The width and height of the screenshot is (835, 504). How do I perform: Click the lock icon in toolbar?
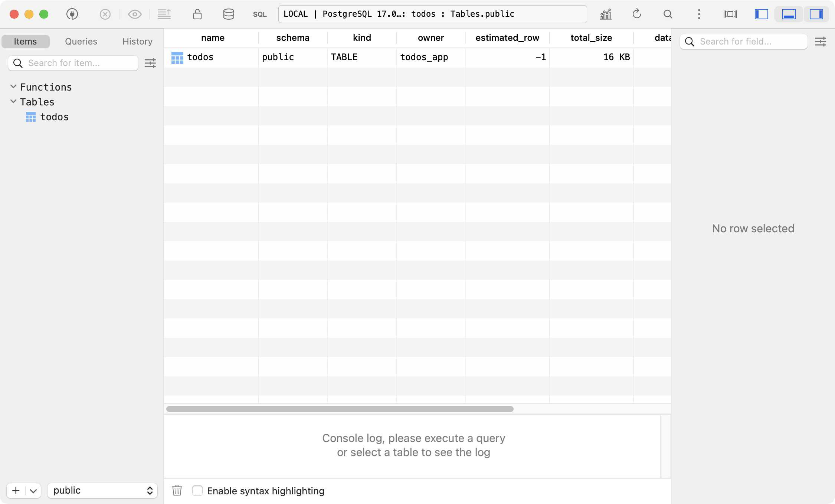[197, 14]
